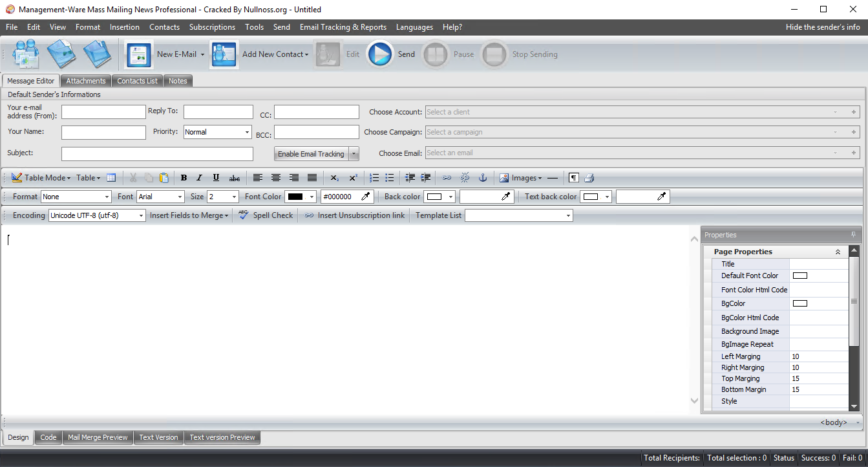
Task: Open the Size dropdown
Action: point(223,197)
